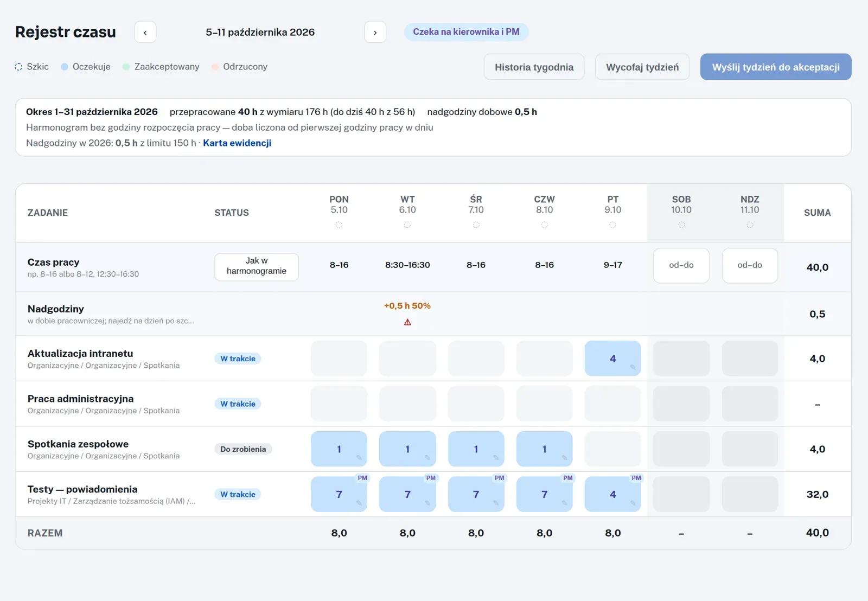This screenshot has width=868, height=601.
Task: Click Aktualizacja intranetu task name
Action: (x=80, y=354)
